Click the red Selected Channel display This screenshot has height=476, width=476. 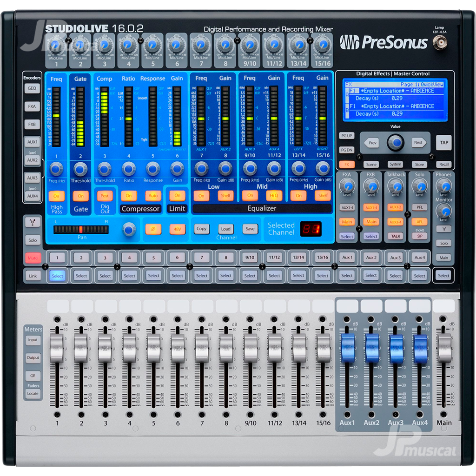(x=311, y=229)
